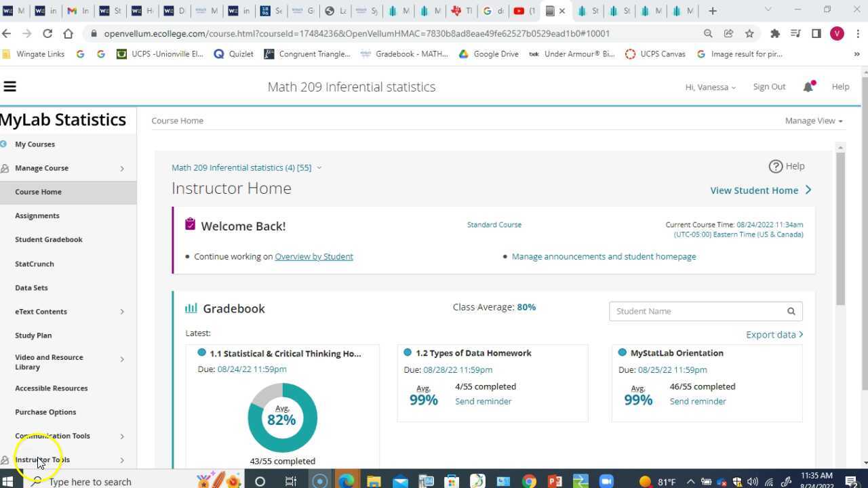Screen dimensions: 868x488
Task: Expand the Math 209 course selector chevron
Action: click(x=319, y=167)
